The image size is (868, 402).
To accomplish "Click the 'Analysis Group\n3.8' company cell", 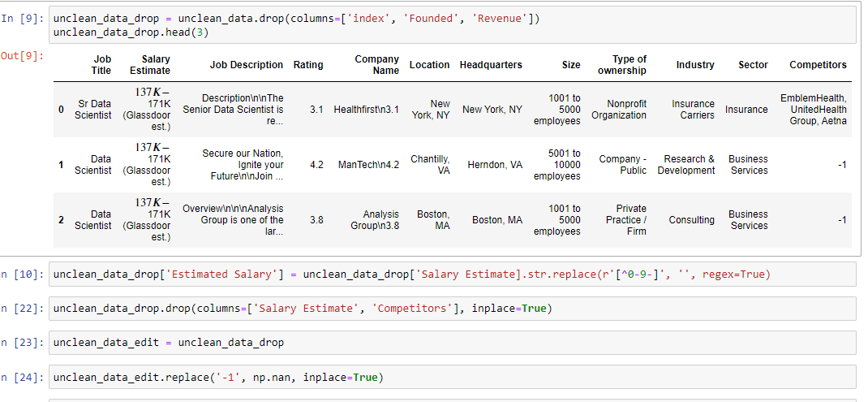I will (x=375, y=220).
